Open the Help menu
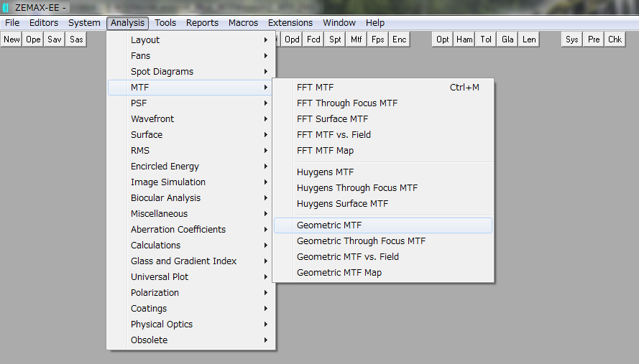Image resolution: width=639 pixels, height=364 pixels. click(x=375, y=23)
